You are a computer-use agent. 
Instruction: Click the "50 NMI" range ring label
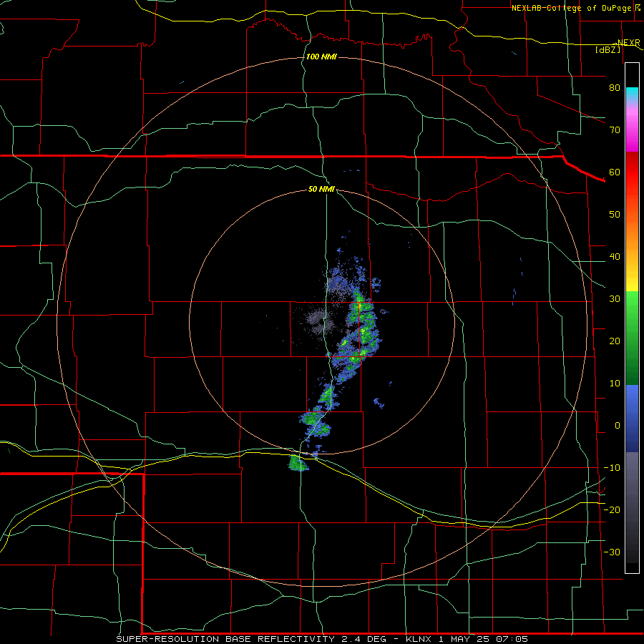(x=321, y=189)
